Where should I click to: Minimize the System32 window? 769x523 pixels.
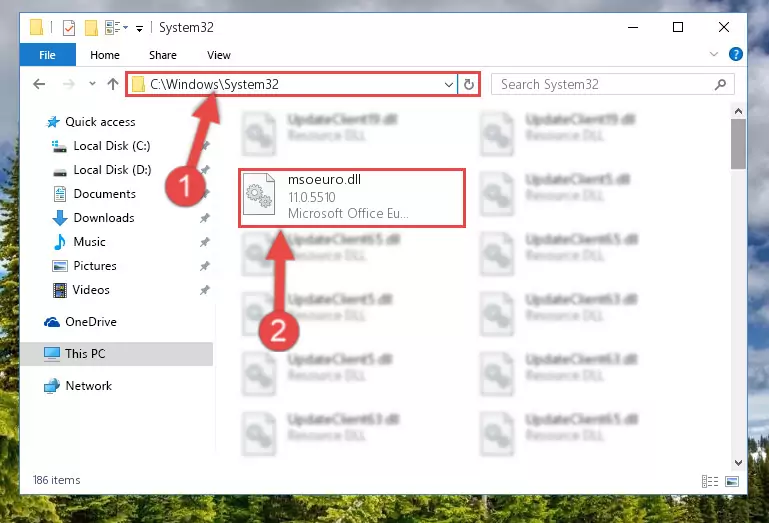pos(633,27)
